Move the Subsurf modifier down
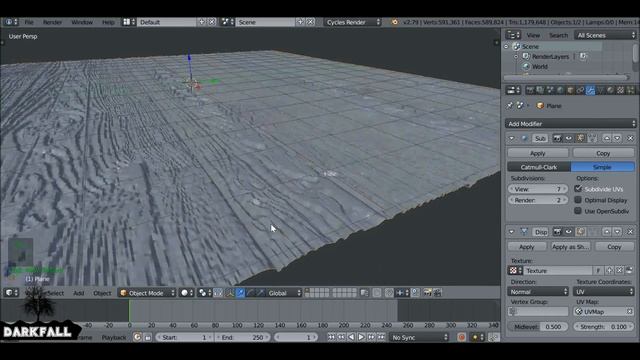Screen dimensions: 640x360 coord(617,138)
